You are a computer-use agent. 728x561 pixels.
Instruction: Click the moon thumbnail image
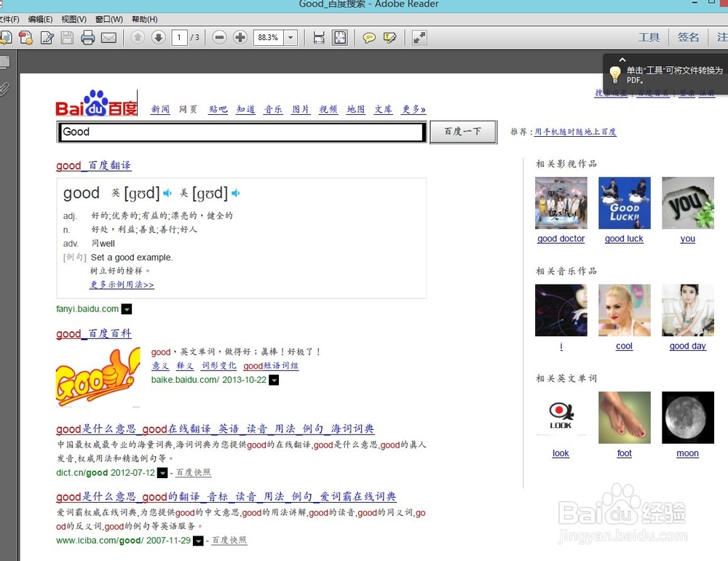[x=688, y=417]
